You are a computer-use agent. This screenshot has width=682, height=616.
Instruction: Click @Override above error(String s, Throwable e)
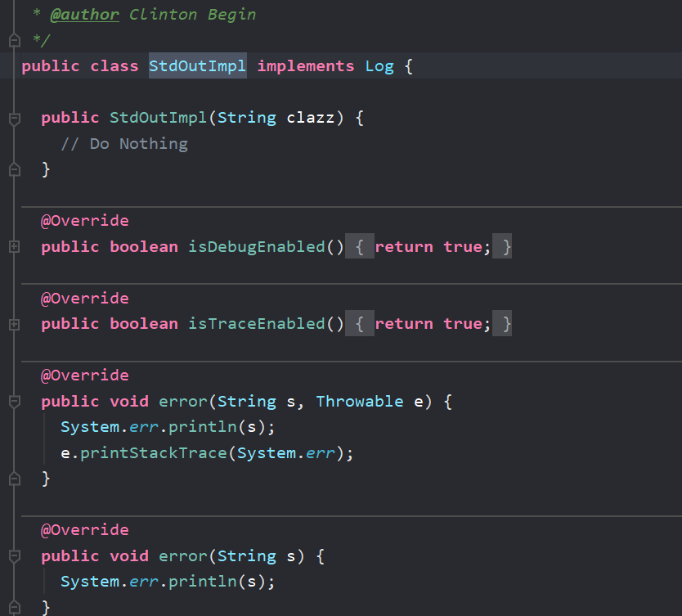[x=85, y=375]
